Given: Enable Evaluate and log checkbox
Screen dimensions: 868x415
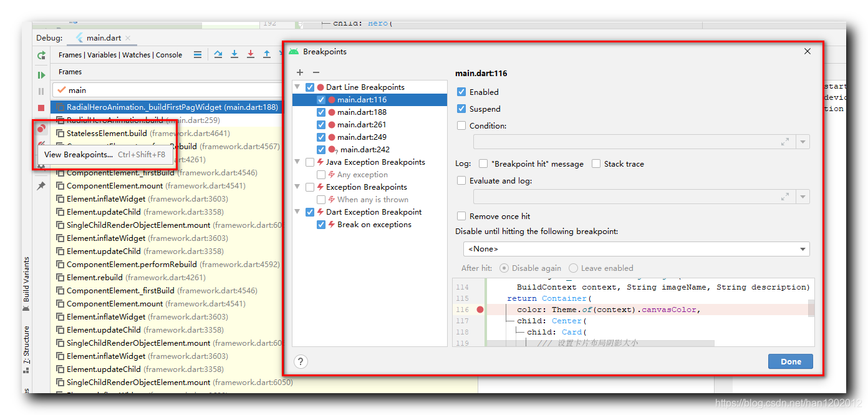Looking at the screenshot, I should click(x=461, y=180).
